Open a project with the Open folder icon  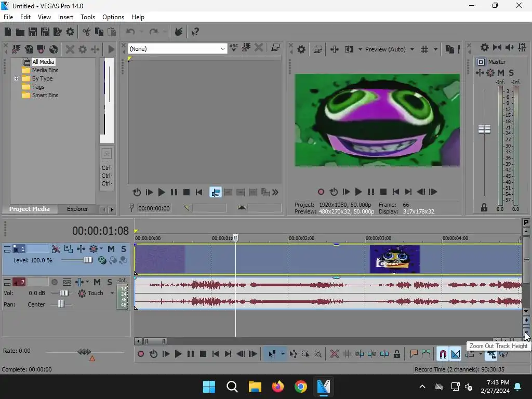pyautogui.click(x=20, y=32)
